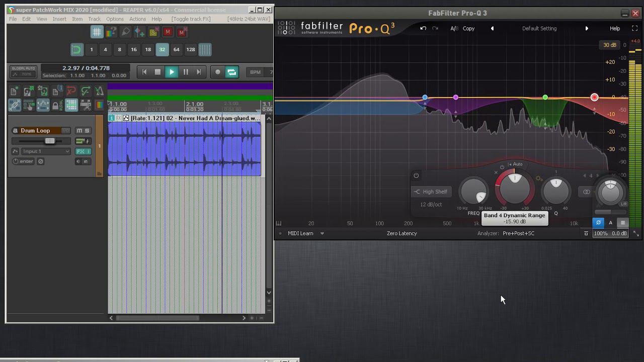Click the track envelope button on Drum Loop
The height and width of the screenshot is (362, 644).
point(15,151)
